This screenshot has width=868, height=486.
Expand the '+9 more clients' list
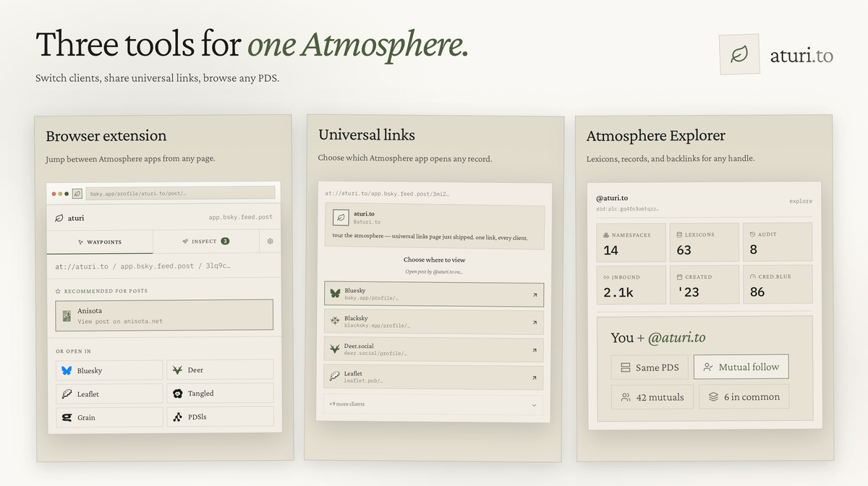(x=434, y=404)
